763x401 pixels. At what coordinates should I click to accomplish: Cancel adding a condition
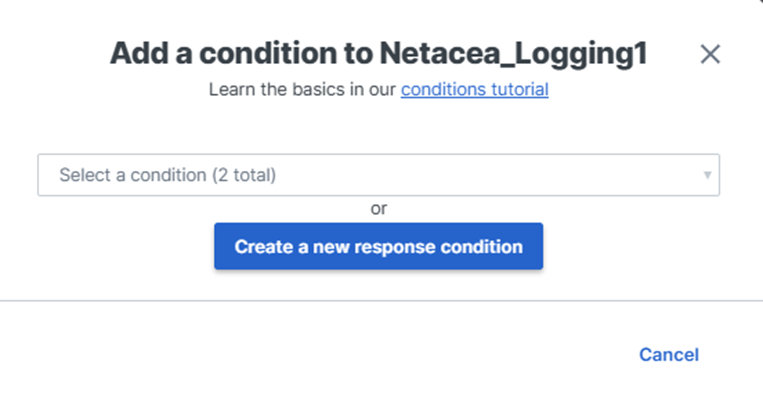click(668, 354)
